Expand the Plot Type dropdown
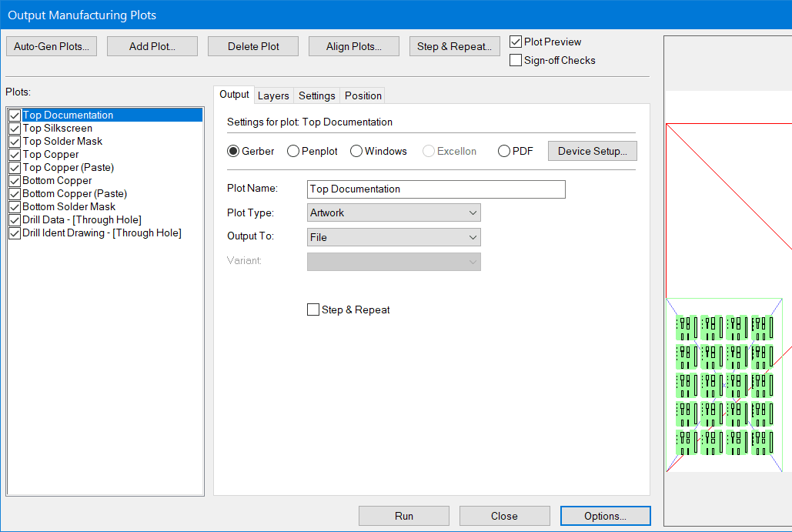Viewport: 792px width, 532px height. [x=394, y=212]
